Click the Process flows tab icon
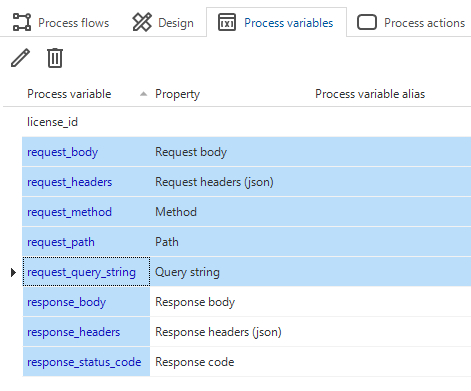 pyautogui.click(x=22, y=22)
